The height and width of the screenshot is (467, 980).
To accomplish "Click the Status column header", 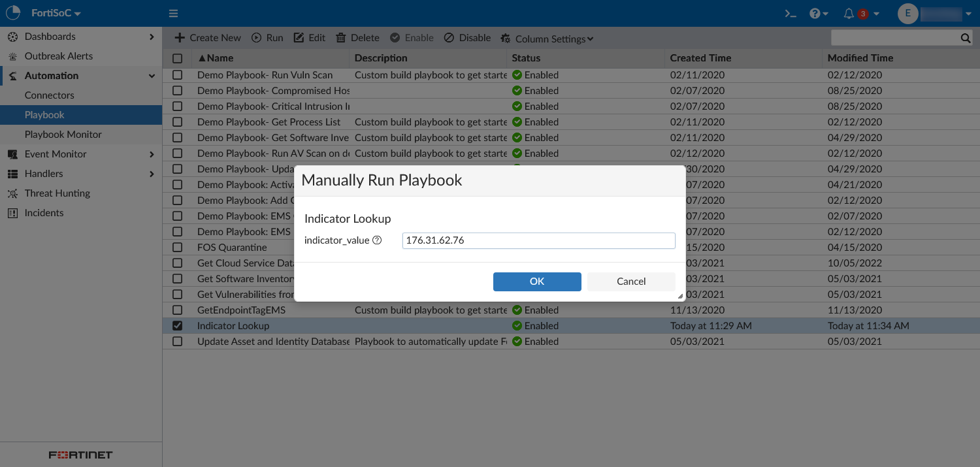I will (526, 58).
